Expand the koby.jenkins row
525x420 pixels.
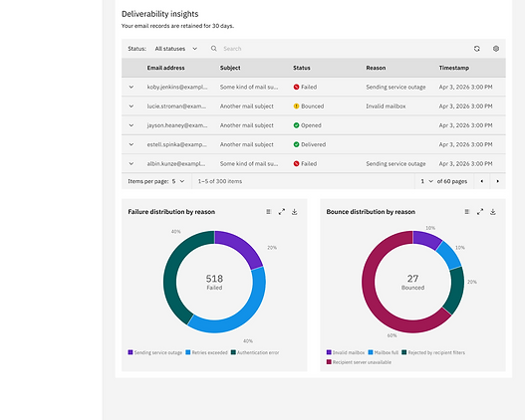(x=131, y=87)
